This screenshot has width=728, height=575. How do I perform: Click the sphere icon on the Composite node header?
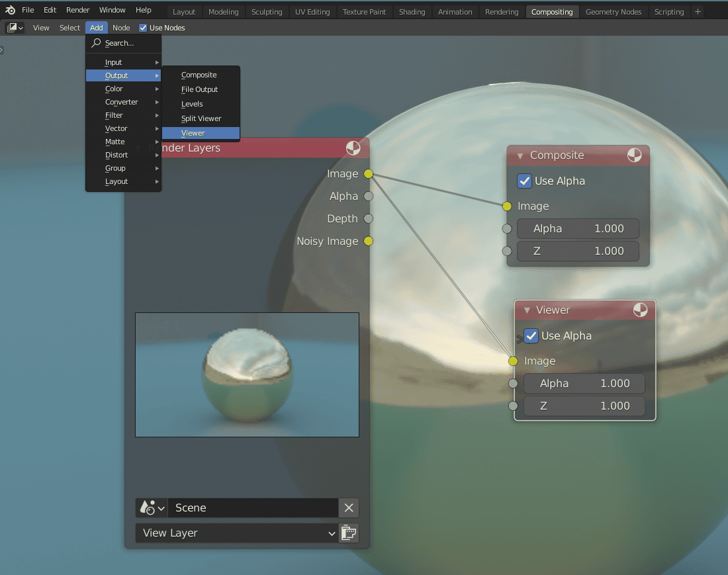pos(634,155)
